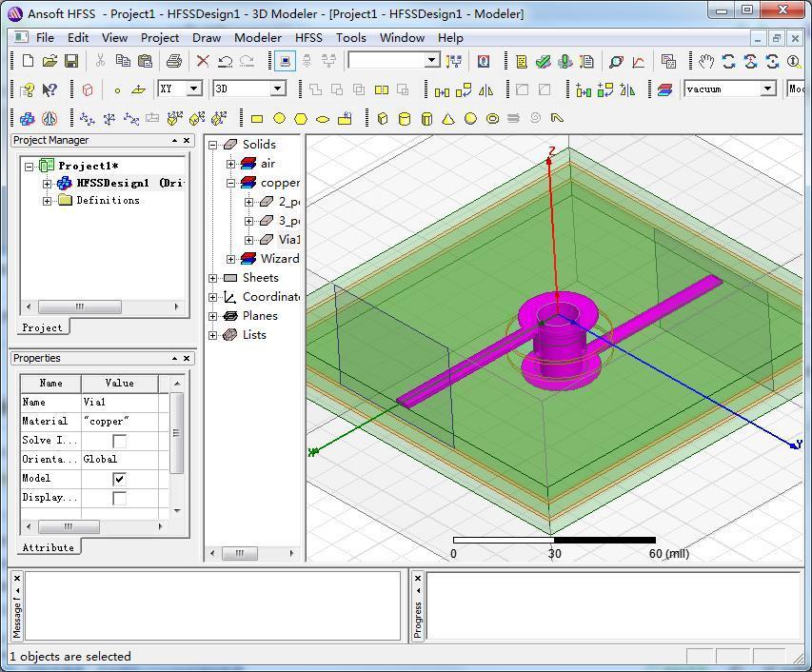Draw a regular polygon sheet
This screenshot has height=672, width=812.
pos(301,119)
